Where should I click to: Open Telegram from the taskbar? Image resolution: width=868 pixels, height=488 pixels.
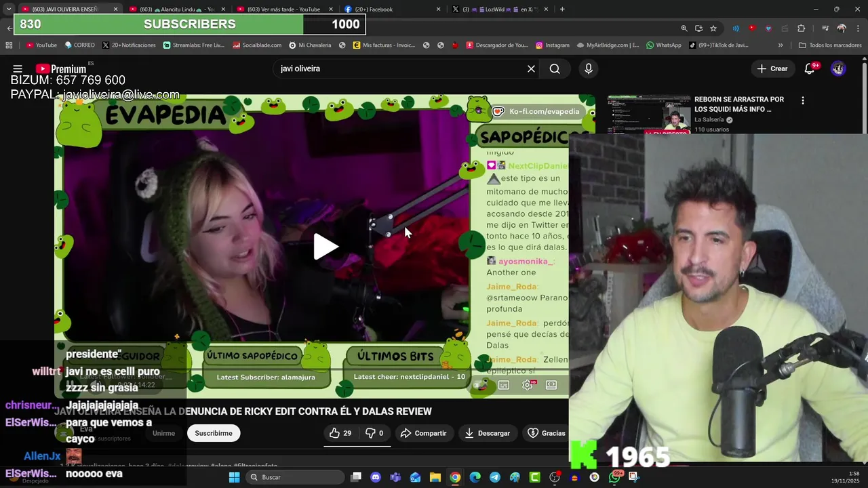click(x=495, y=477)
